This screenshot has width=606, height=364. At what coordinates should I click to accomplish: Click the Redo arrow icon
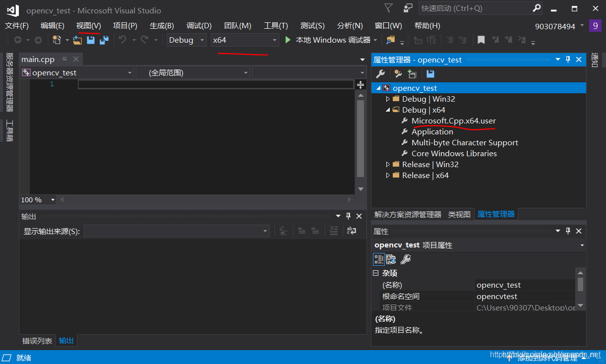click(x=145, y=40)
